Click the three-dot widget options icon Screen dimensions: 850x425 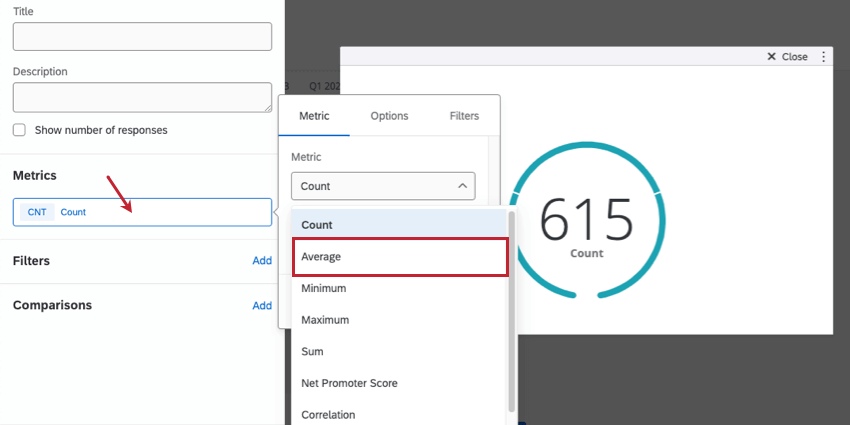click(824, 57)
